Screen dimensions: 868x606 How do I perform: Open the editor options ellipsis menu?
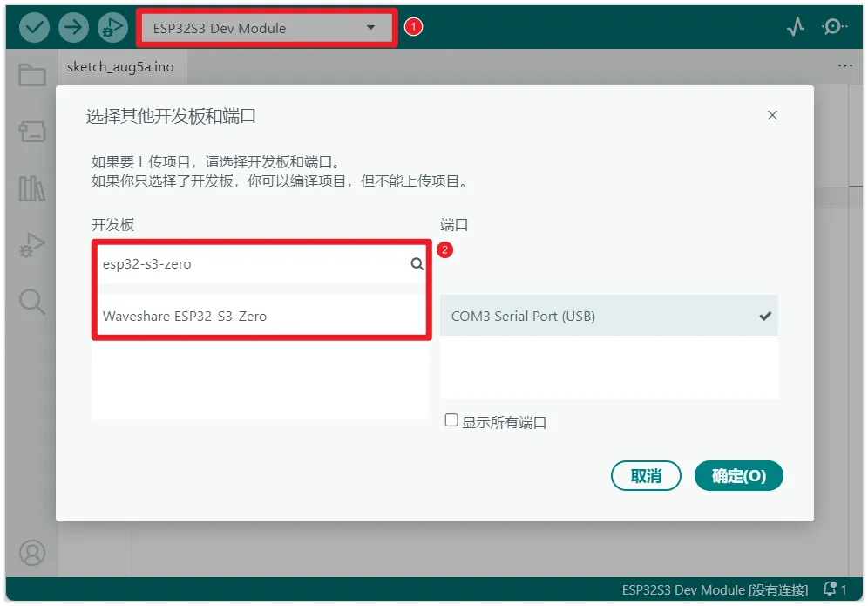[844, 65]
